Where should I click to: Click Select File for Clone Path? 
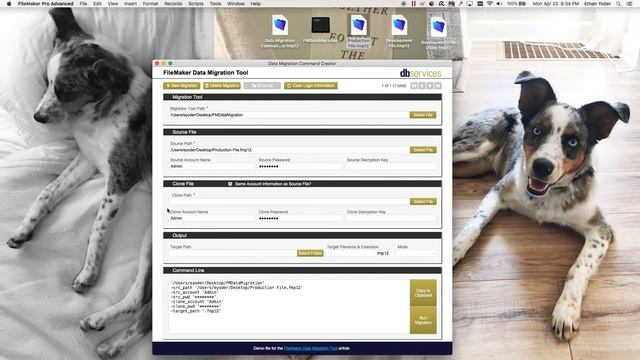pyautogui.click(x=423, y=202)
